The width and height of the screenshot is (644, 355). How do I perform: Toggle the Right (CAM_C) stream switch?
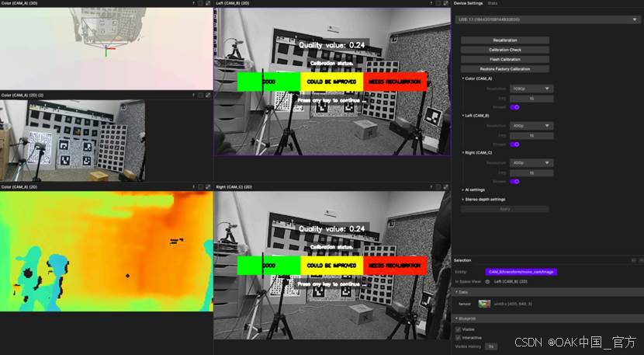coord(514,182)
